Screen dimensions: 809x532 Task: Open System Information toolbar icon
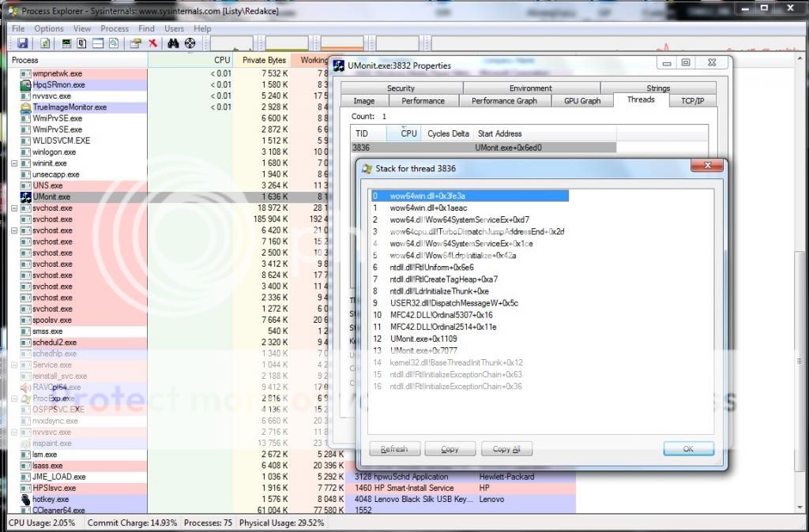66,43
